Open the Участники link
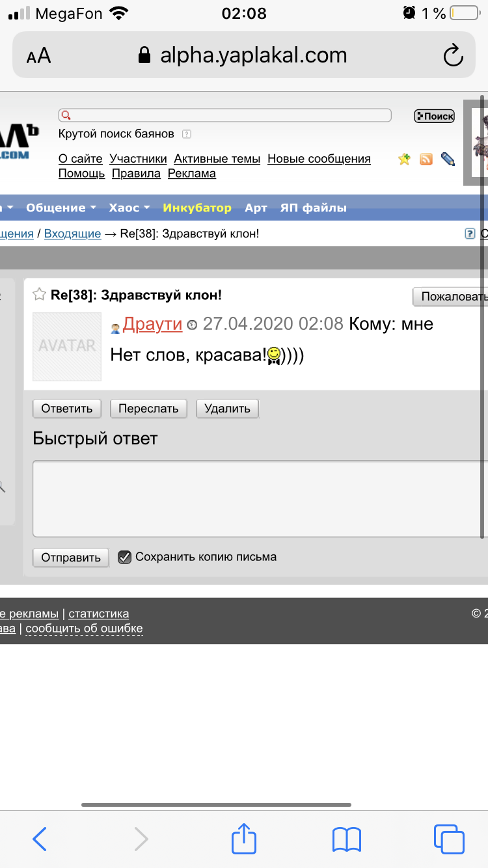488x868 pixels. (138, 159)
